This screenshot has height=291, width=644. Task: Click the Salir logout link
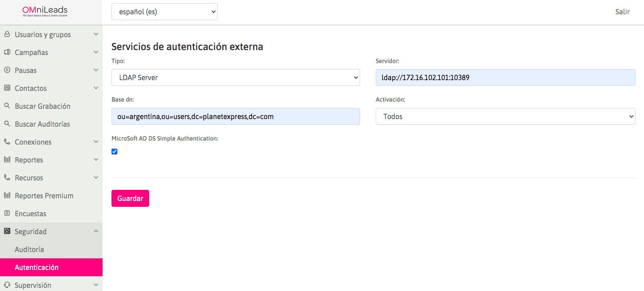[622, 12]
